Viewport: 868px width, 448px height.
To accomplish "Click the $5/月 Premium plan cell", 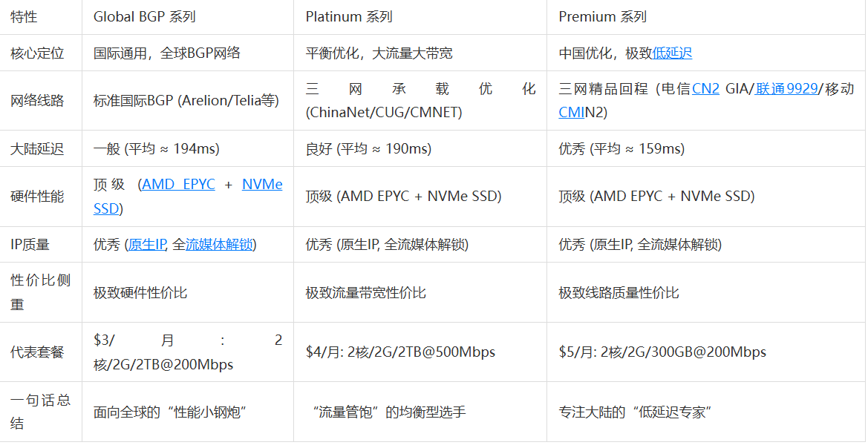I will tap(662, 352).
